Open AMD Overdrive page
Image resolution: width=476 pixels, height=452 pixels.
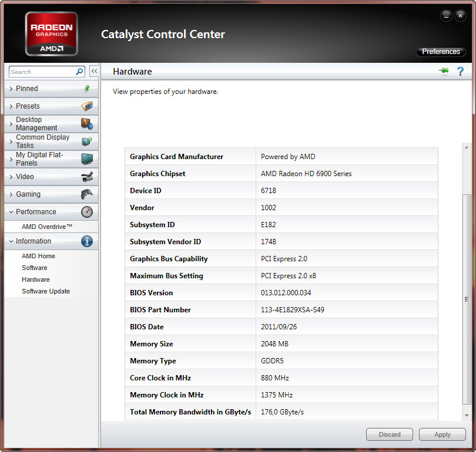[x=47, y=227]
